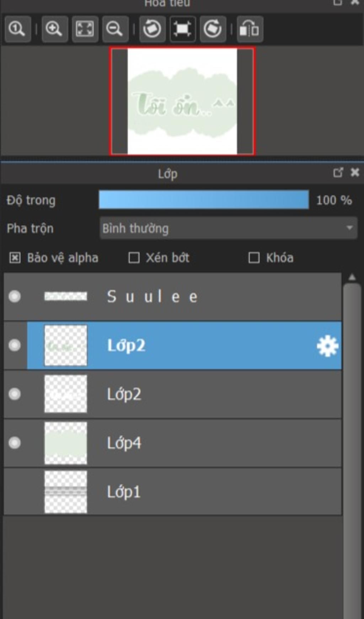
Task: Enable the Khóa lock checkbox
Action: pyautogui.click(x=254, y=258)
